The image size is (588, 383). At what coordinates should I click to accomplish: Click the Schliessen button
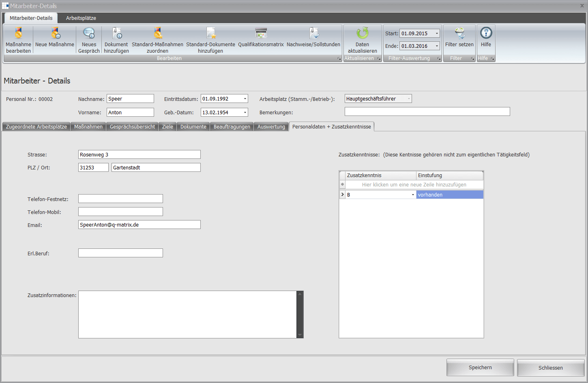coord(550,368)
